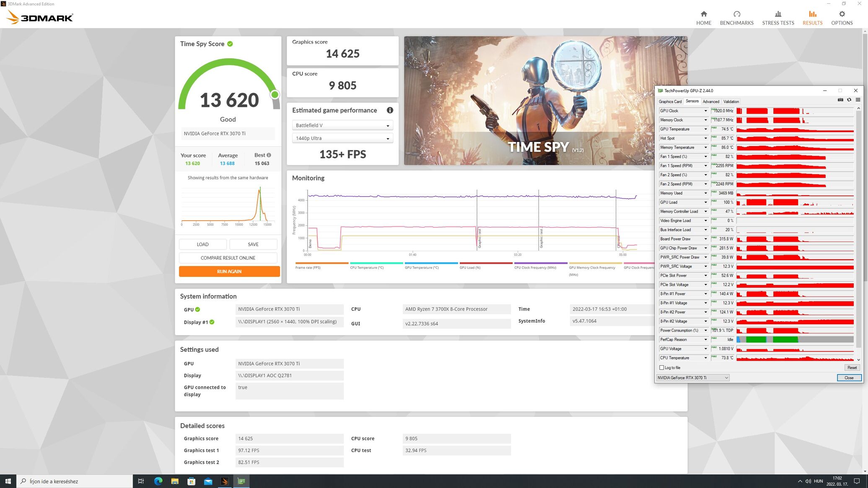
Task: Click the GPU-Z refresh icon
Action: pos(849,100)
